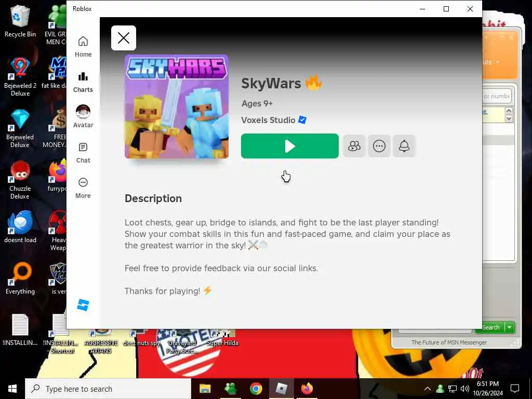The height and width of the screenshot is (399, 532).
Task: Select the Bejeweled 2 Deluxe desktop icon
Action: tap(20, 77)
